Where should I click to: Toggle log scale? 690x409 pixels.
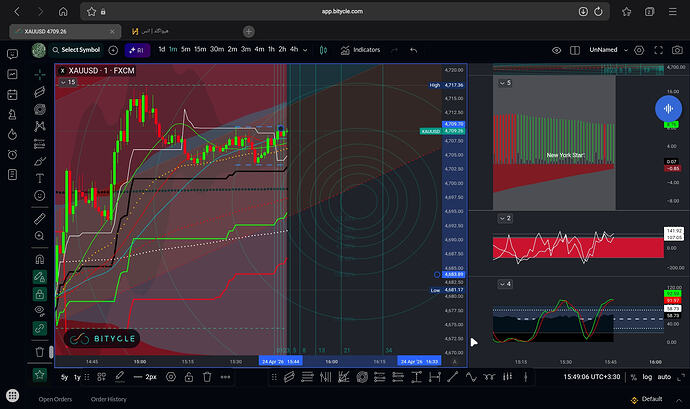click(x=647, y=377)
